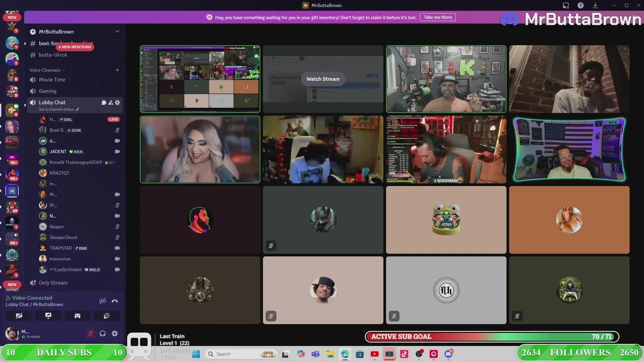The height and width of the screenshot is (362, 644).
Task: Click invite people icon for Lobby Chat
Action: pyautogui.click(x=111, y=103)
